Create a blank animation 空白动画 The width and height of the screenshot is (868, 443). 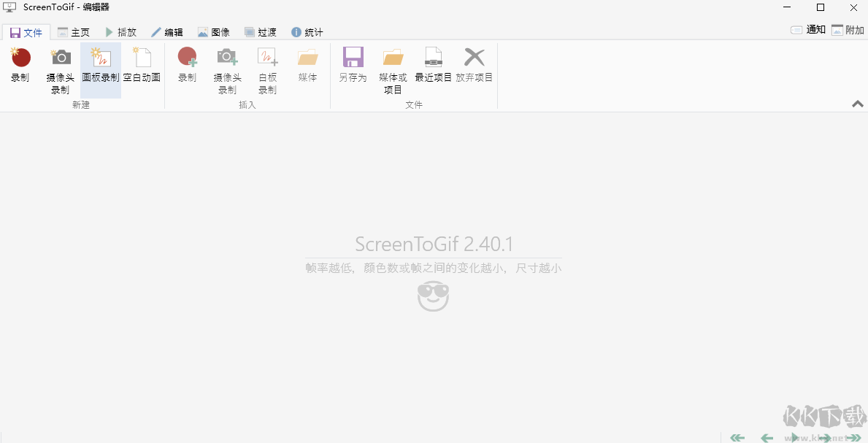point(142,66)
